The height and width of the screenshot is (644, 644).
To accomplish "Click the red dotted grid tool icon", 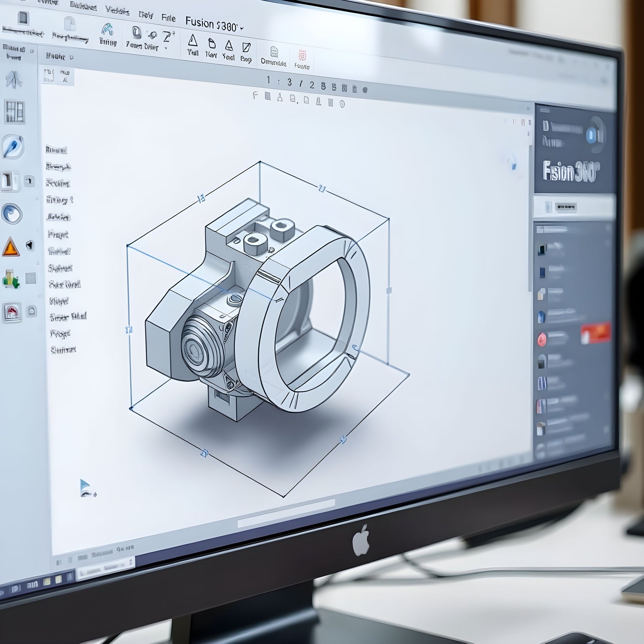I will coord(302,55).
